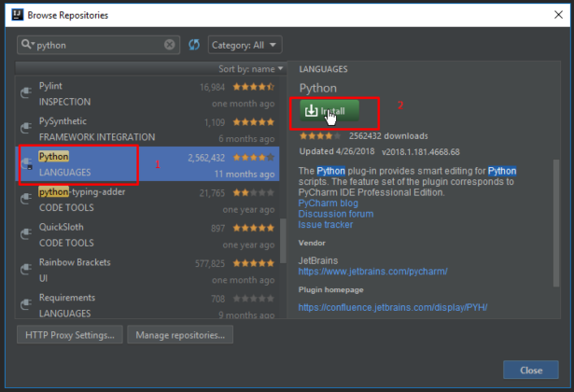This screenshot has width=574, height=392.
Task: Click the version v2018.1.181.4668.68 text
Action: (x=421, y=151)
